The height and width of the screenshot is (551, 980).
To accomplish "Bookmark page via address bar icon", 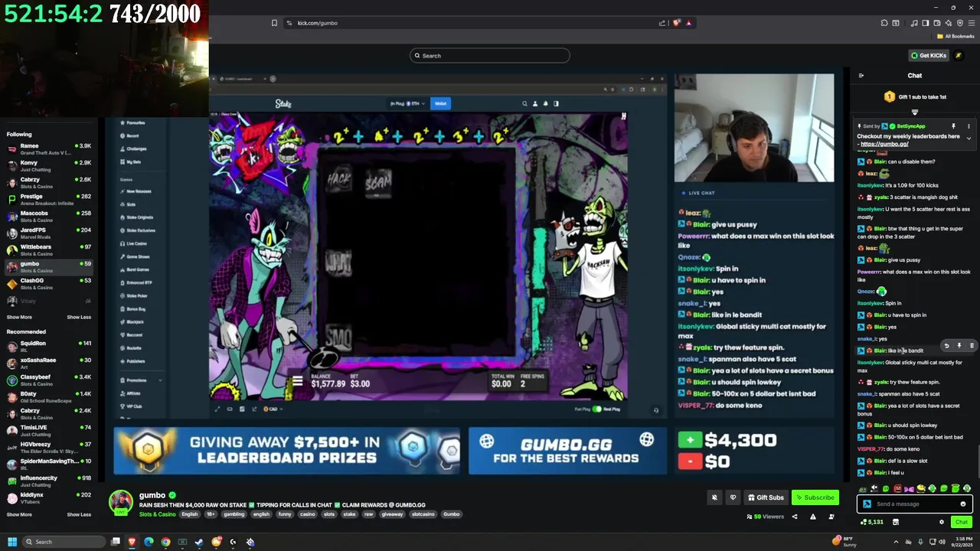I will 274,23.
